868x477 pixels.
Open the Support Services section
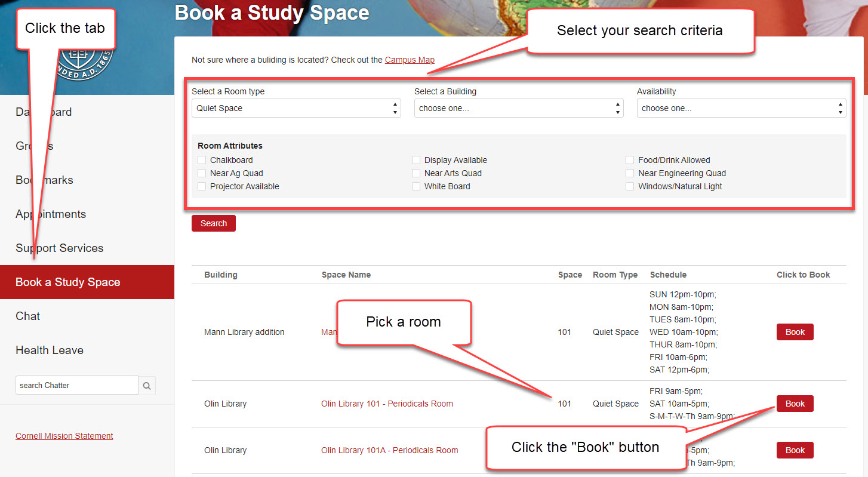[59, 248]
